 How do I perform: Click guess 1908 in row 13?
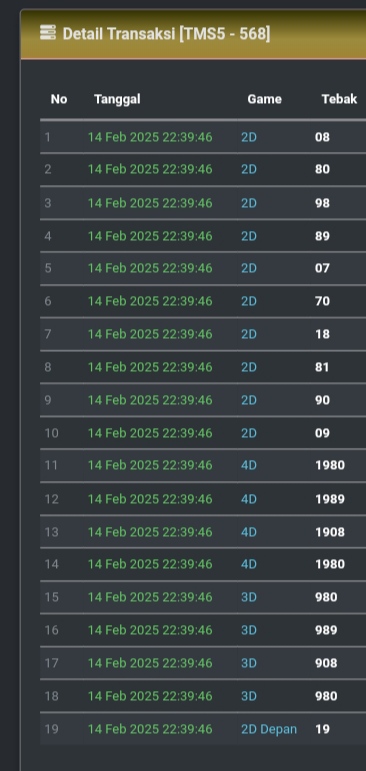point(330,532)
